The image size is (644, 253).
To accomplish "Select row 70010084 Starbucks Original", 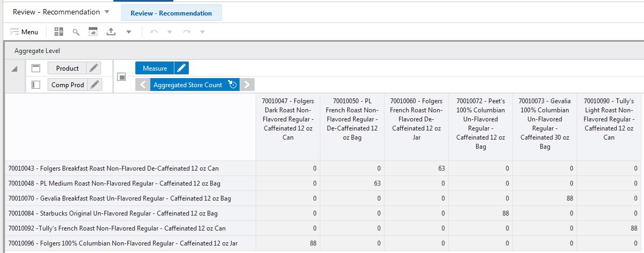I will pyautogui.click(x=131, y=213).
